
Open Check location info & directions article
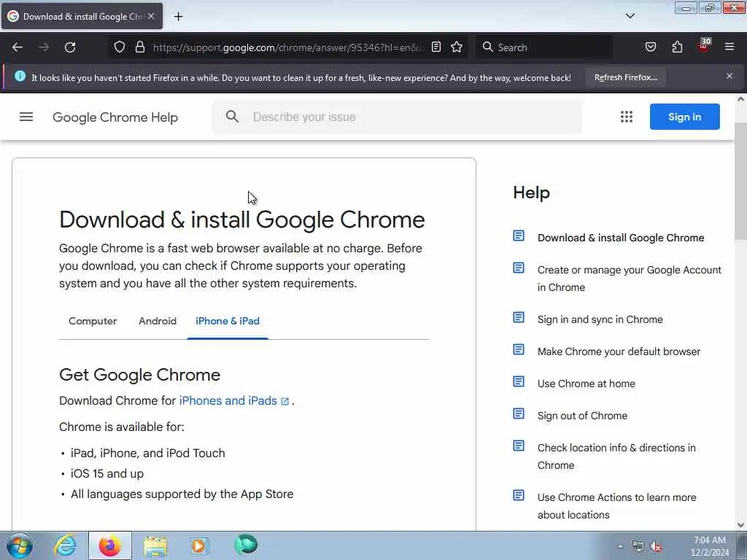616,456
